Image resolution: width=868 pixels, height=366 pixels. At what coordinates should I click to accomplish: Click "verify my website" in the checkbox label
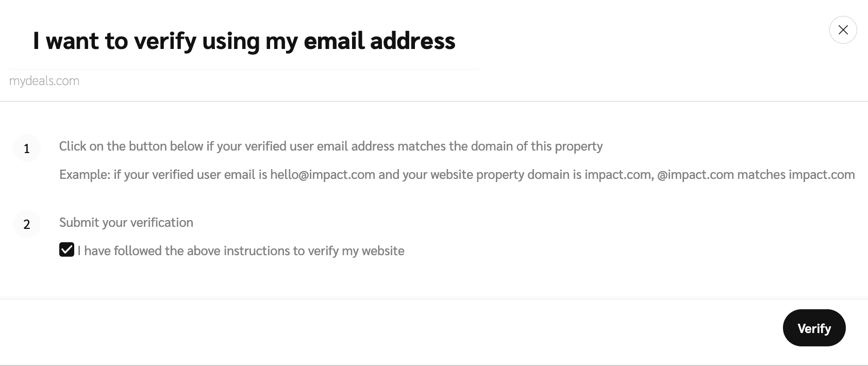[356, 251]
